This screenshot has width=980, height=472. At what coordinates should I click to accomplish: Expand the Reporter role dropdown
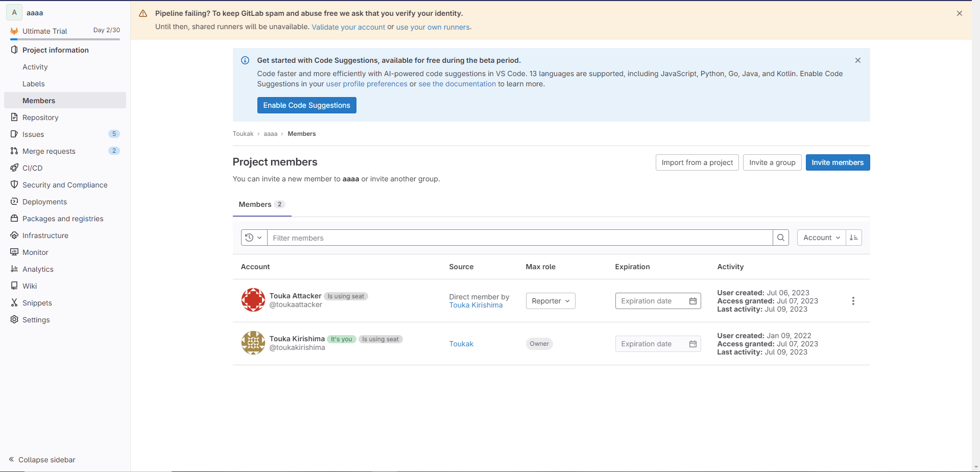click(550, 301)
